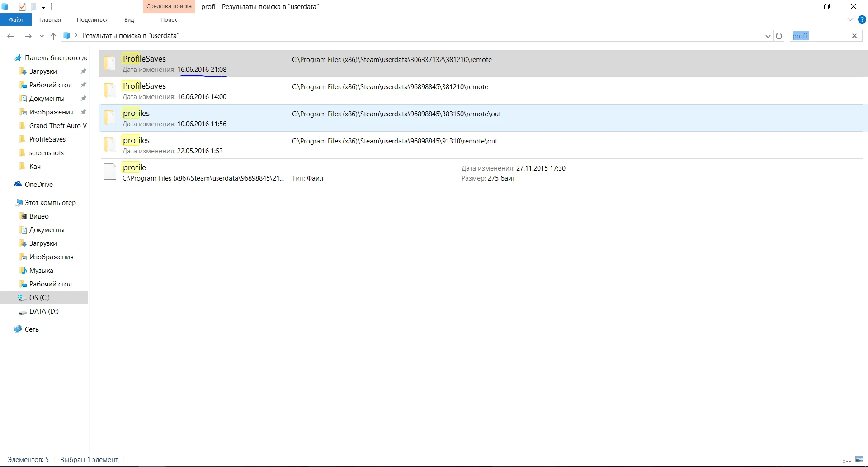
Task: Open Документы under Этот компьютер
Action: pyautogui.click(x=47, y=230)
